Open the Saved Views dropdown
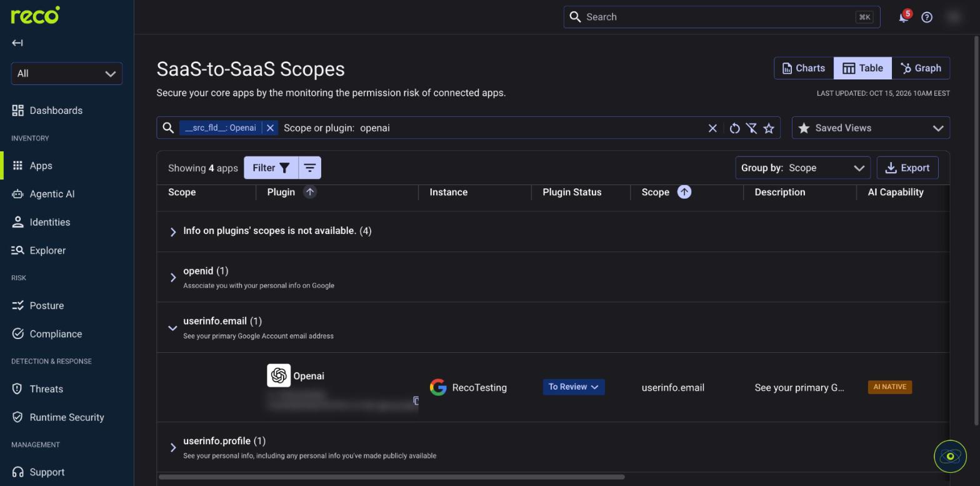 pos(871,128)
